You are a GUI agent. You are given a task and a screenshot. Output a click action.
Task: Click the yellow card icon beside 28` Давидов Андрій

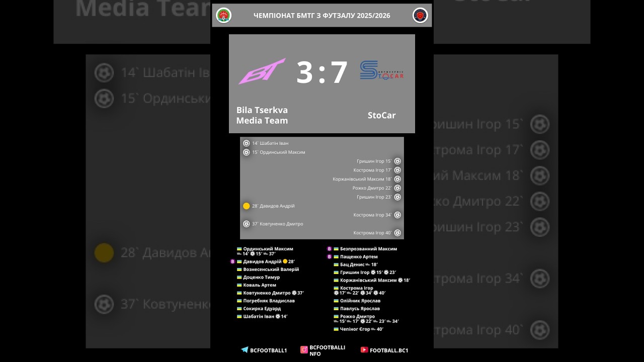[247, 206]
